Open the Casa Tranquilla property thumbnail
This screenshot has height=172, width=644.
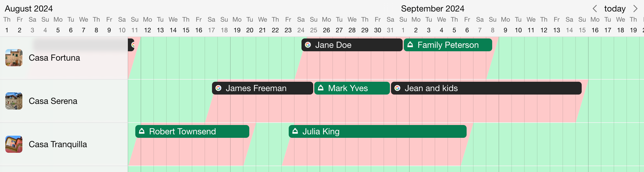pos(14,144)
